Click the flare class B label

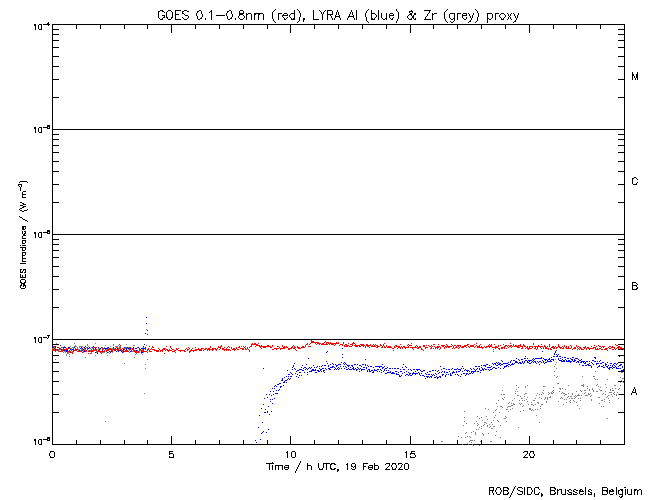[x=635, y=287]
